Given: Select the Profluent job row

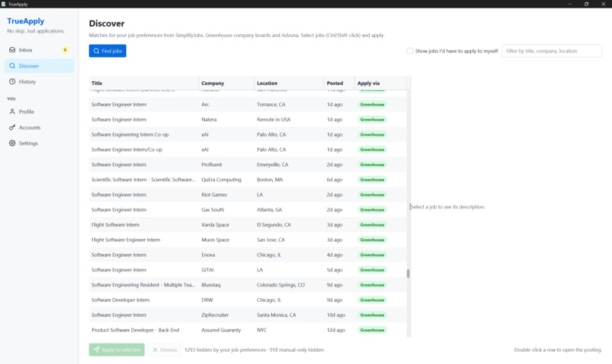Looking at the screenshot, I should click(248, 165).
